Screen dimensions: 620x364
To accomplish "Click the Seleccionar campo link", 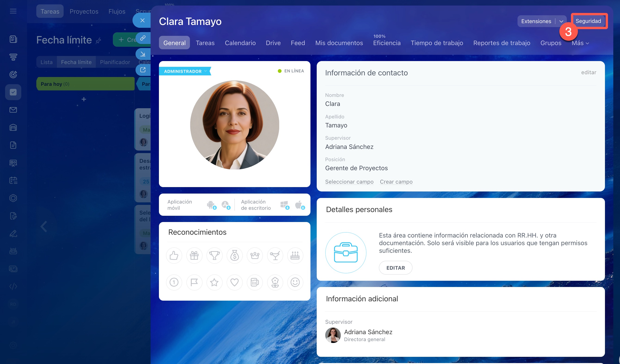I will [349, 182].
